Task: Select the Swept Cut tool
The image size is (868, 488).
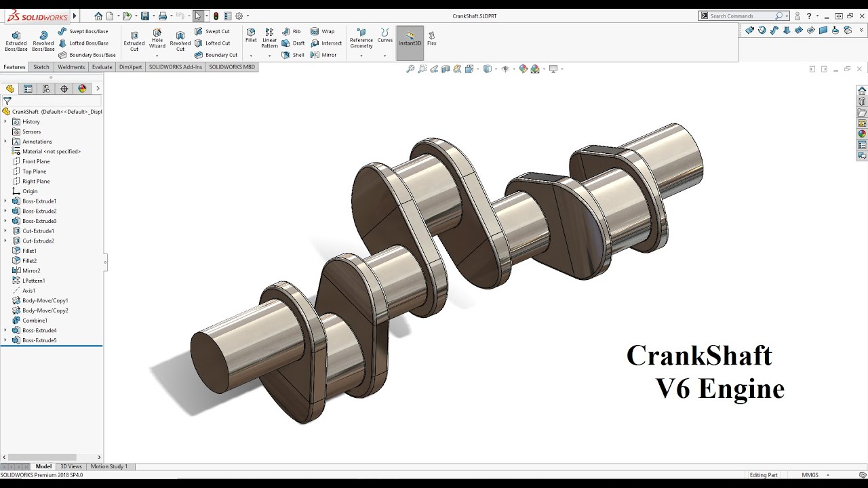Action: 212,31
